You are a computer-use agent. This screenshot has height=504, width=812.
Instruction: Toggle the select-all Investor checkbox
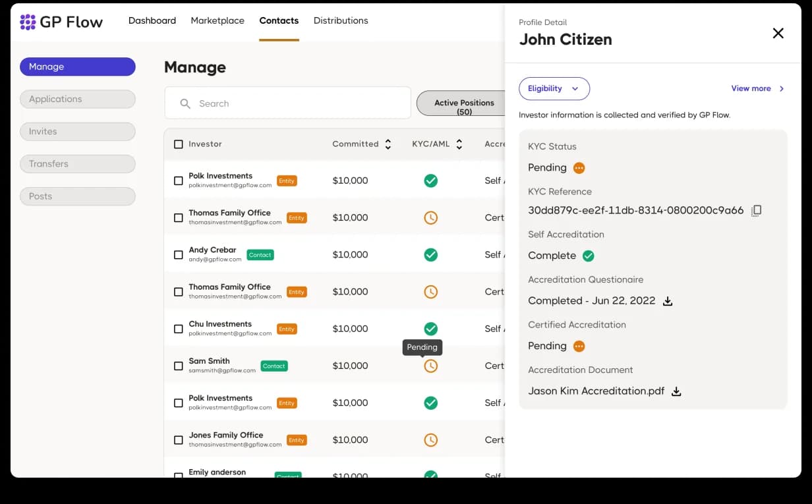click(x=178, y=144)
